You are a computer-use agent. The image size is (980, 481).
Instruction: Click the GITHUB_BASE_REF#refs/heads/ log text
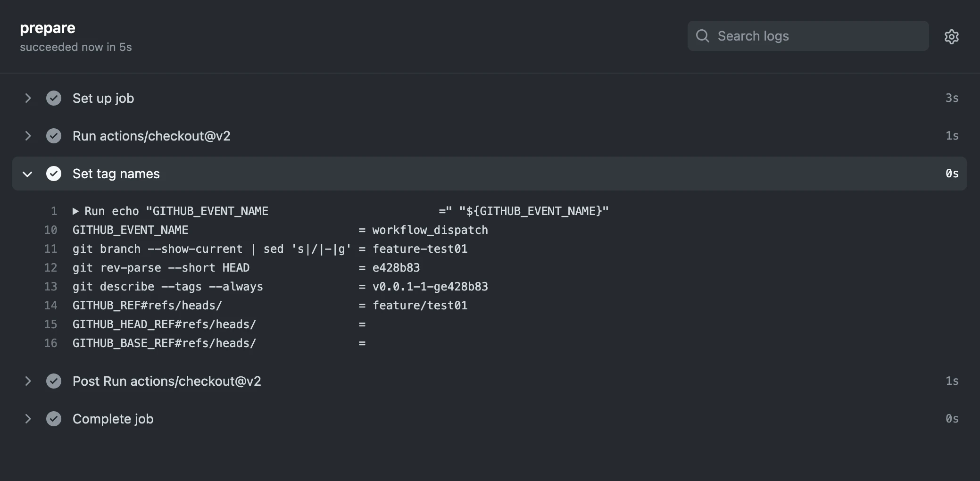pyautogui.click(x=164, y=343)
